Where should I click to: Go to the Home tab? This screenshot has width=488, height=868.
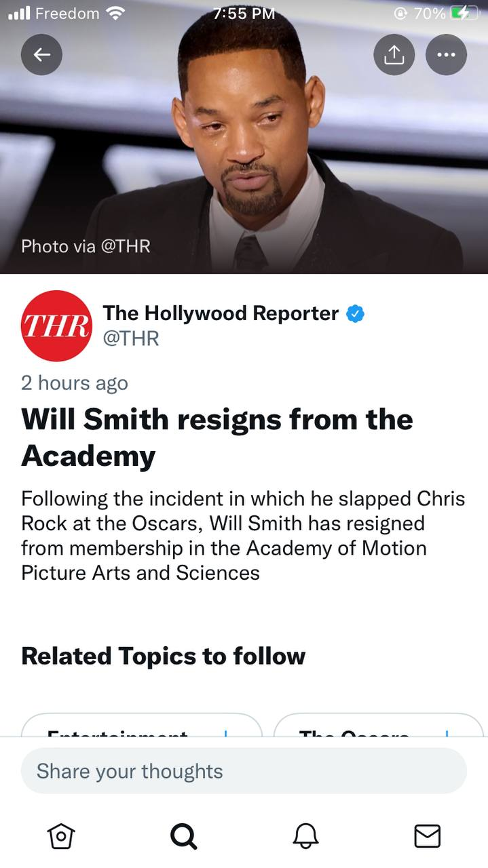(x=60, y=835)
